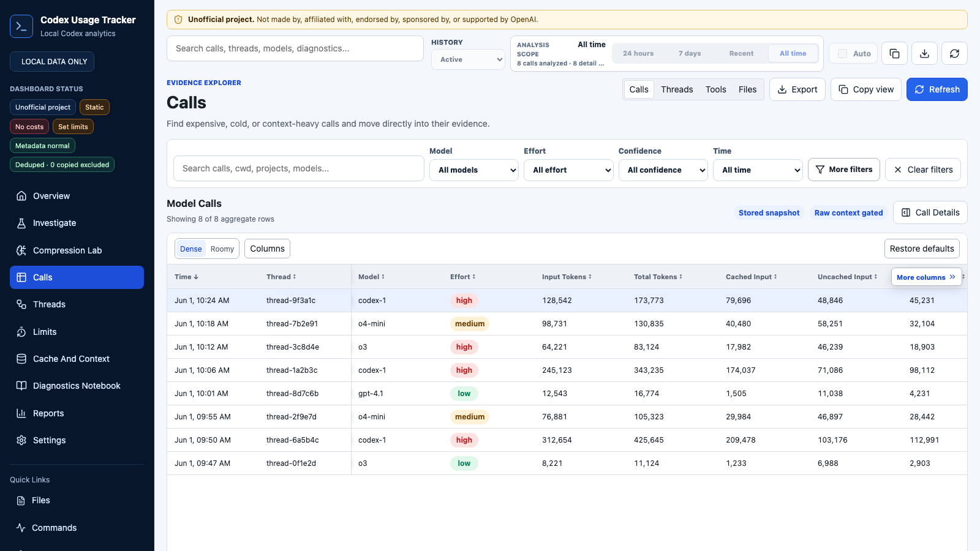
Task: Switch to the Files tab
Action: pyautogui.click(x=747, y=89)
